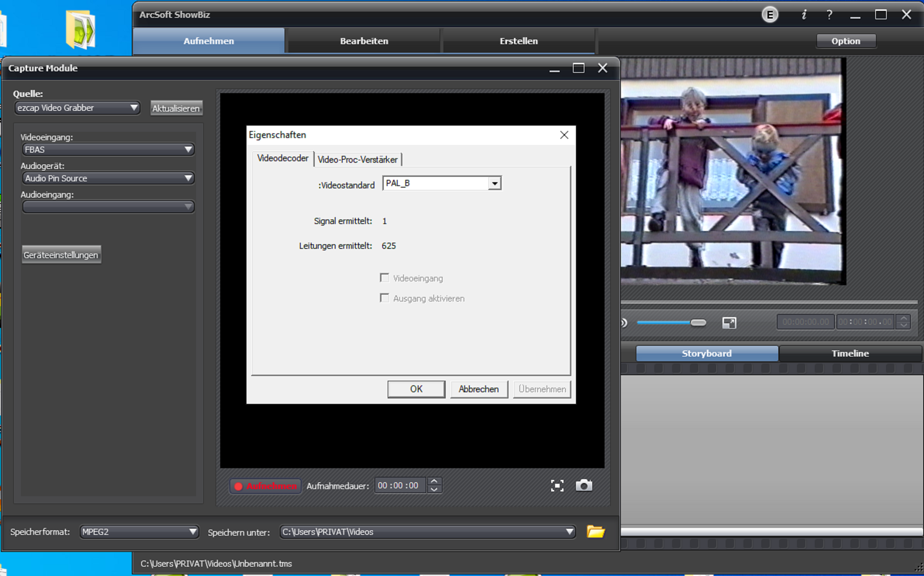Toggle the Ausgang aktivieren checkbox
The image size is (924, 576).
[x=385, y=298]
